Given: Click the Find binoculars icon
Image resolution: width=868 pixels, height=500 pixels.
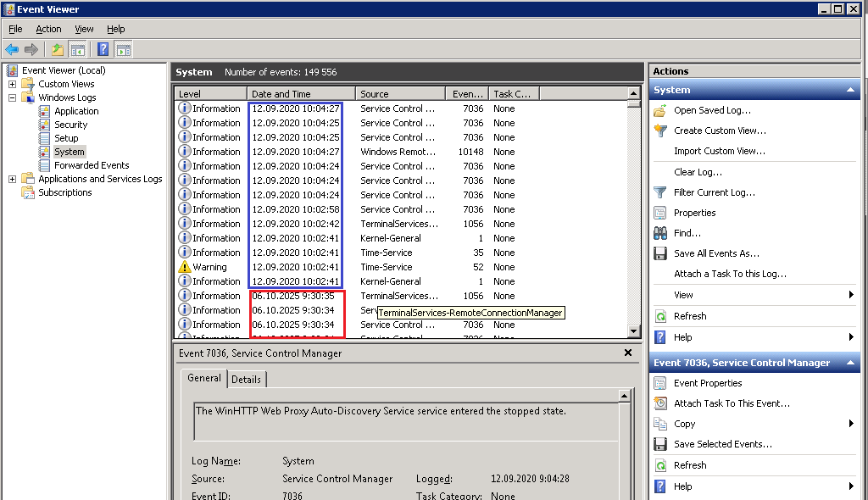Looking at the screenshot, I should tap(659, 232).
